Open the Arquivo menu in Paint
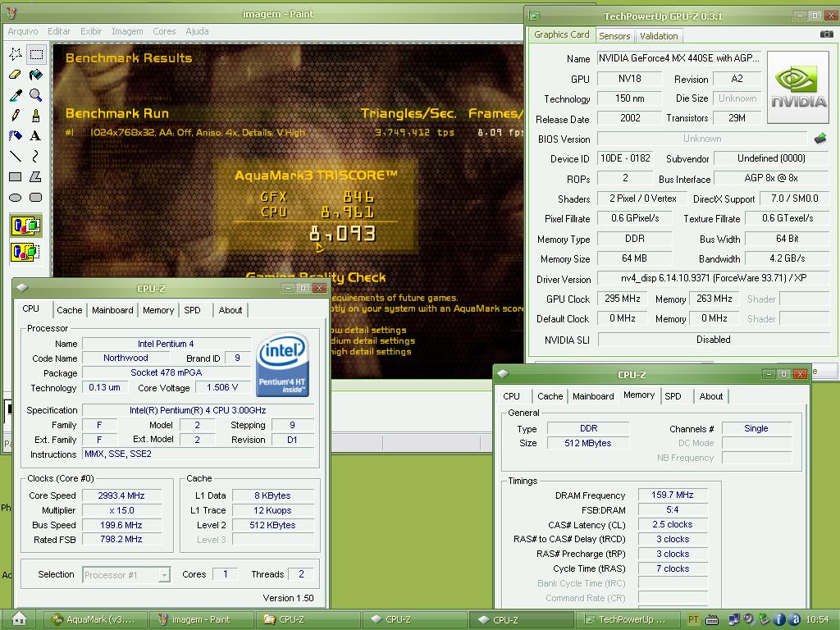The width and height of the screenshot is (840, 630). pyautogui.click(x=22, y=31)
